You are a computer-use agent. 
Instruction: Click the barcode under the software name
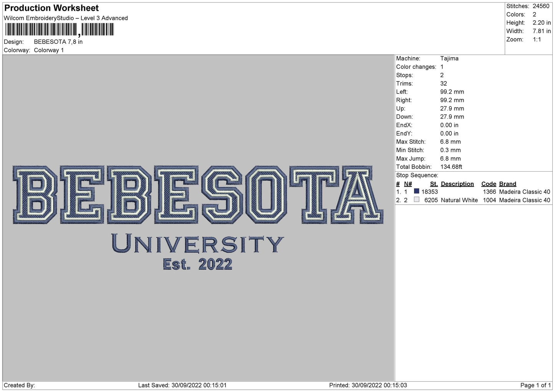coord(60,30)
